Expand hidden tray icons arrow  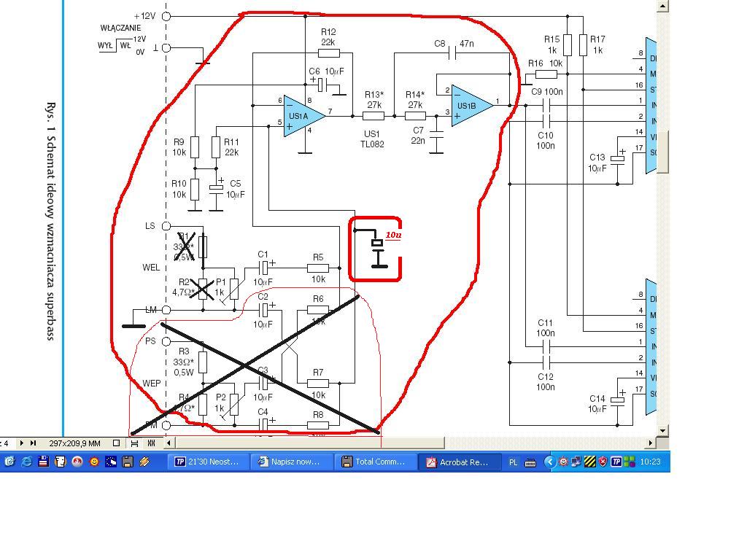[550, 462]
